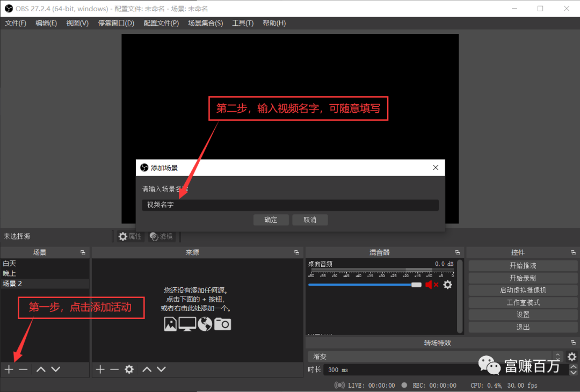Open the 渐变 transition dropdown
Image resolution: width=580 pixels, height=392 pixels.
435,357
